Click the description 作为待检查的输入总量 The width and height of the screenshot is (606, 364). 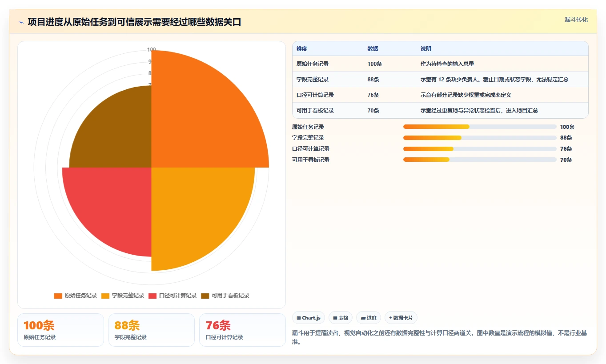click(x=447, y=64)
